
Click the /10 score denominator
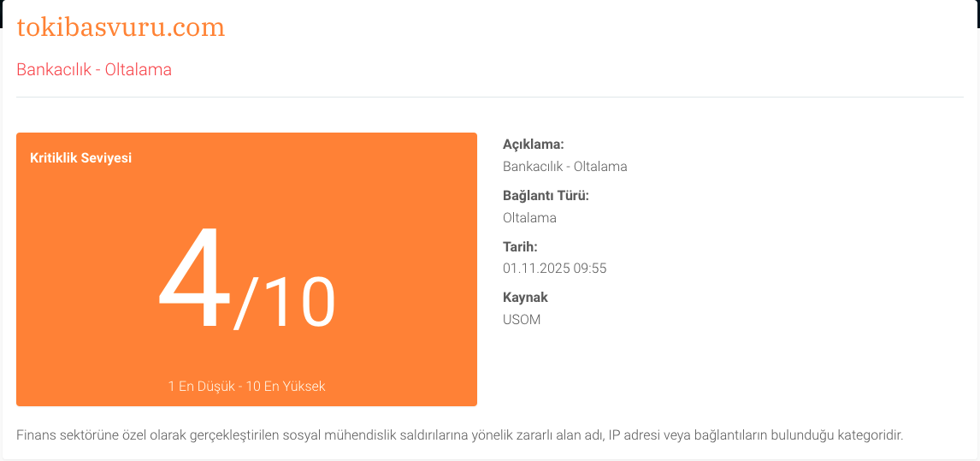point(285,304)
